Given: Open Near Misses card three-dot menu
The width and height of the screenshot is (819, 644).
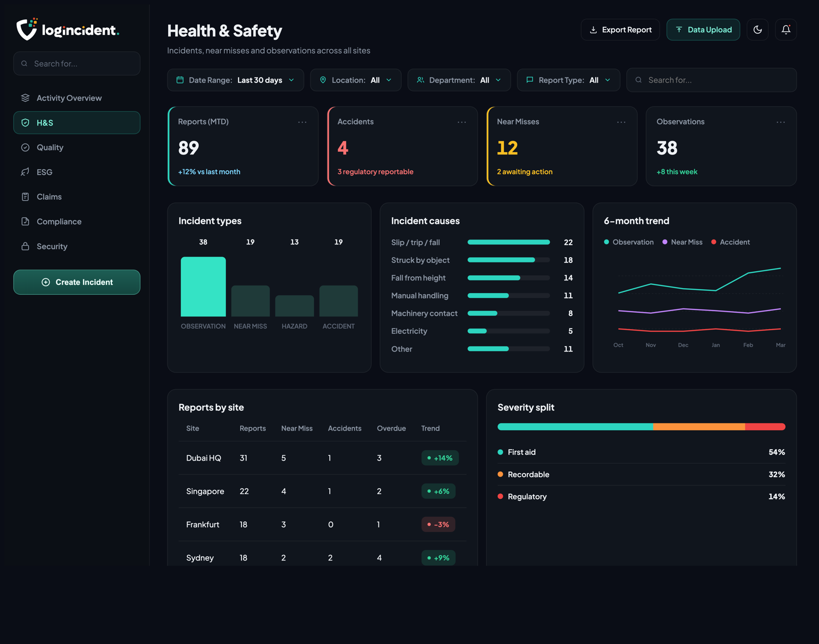Looking at the screenshot, I should tap(621, 122).
